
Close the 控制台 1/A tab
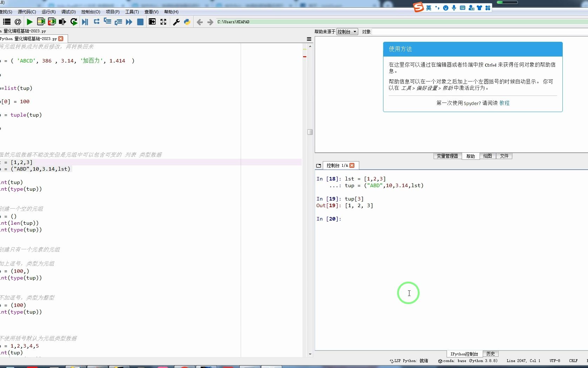352,165
